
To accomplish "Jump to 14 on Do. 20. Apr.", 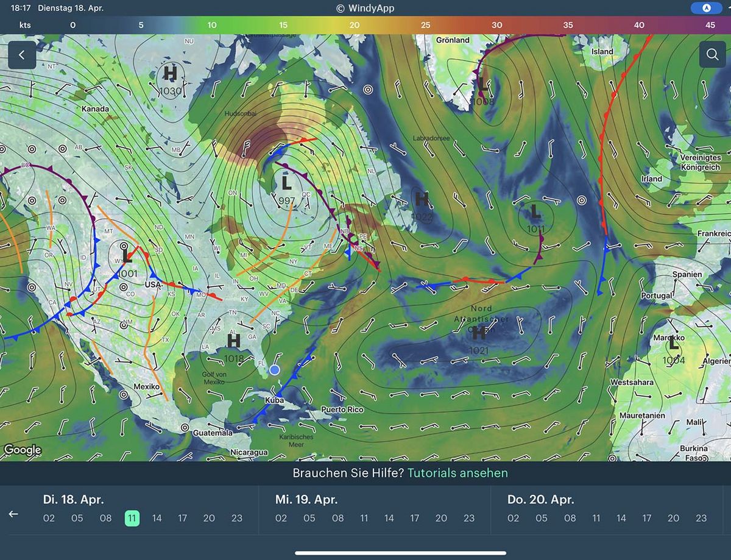I will (x=621, y=519).
